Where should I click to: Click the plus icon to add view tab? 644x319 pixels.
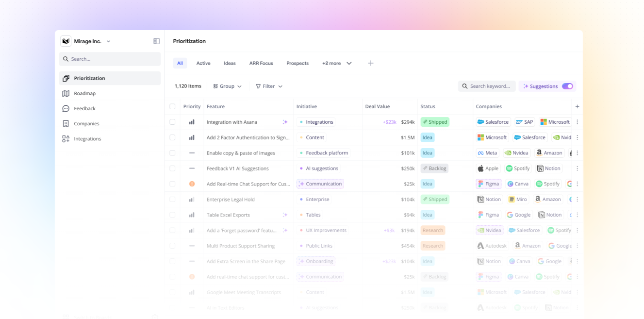[x=370, y=63]
